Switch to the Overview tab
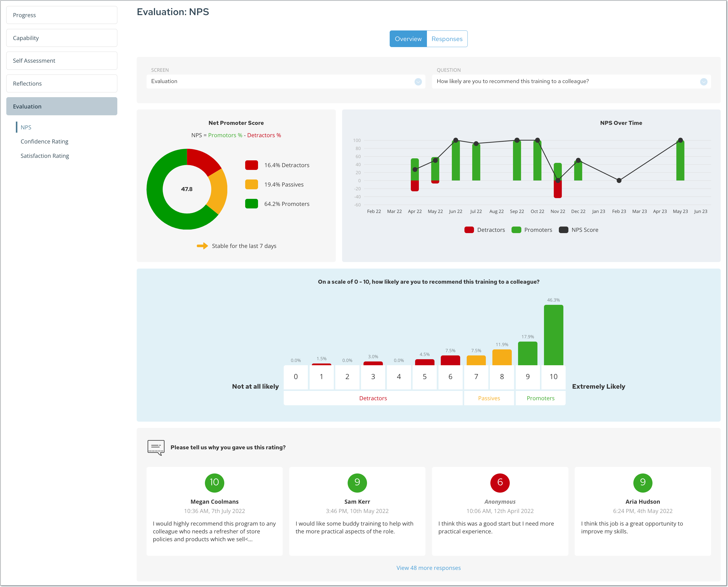 [x=408, y=39]
